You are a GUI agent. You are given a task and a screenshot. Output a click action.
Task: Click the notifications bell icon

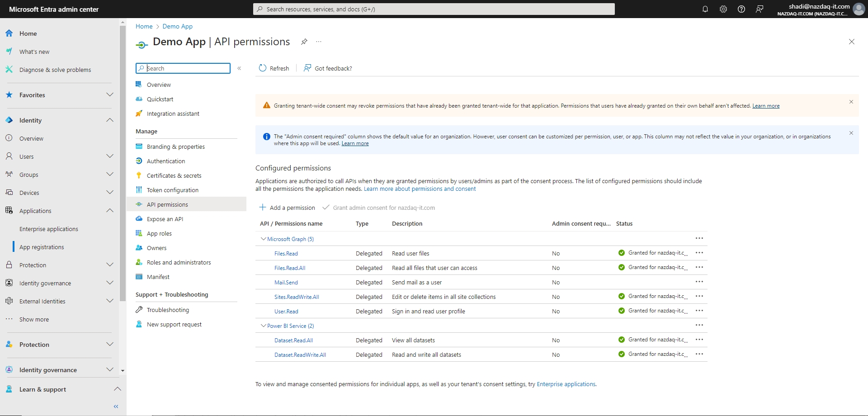point(705,9)
